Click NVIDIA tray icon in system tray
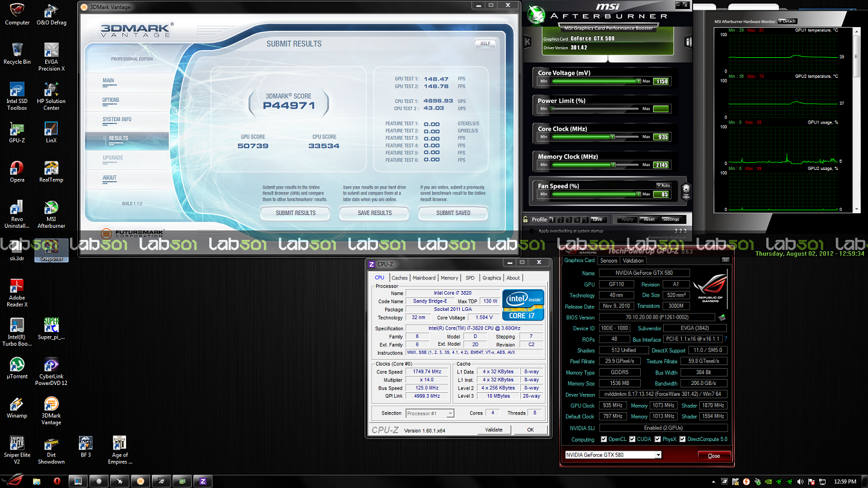Image resolution: width=868 pixels, height=488 pixels. point(768,481)
